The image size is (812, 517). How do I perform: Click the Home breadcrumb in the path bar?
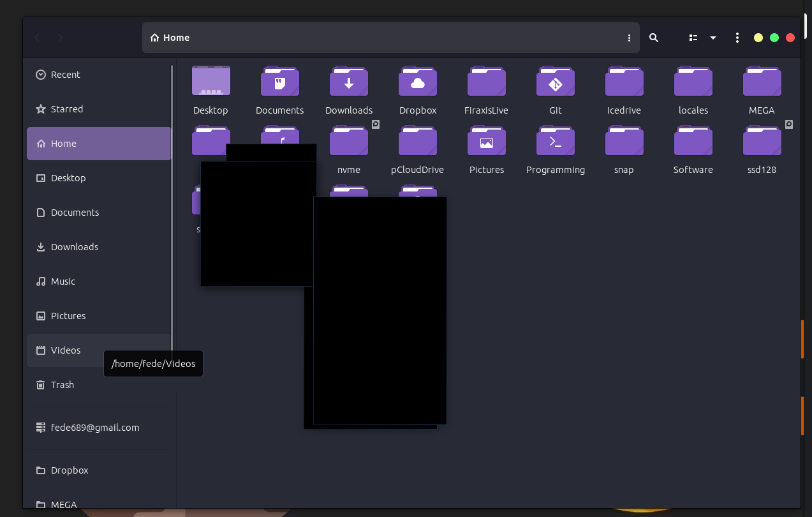click(x=169, y=38)
